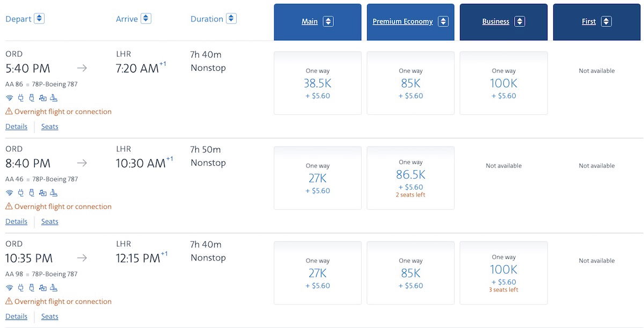Click the Wi-Fi icon for flight AA 98
Viewport: 644px width, 328px height.
pyautogui.click(x=9, y=288)
